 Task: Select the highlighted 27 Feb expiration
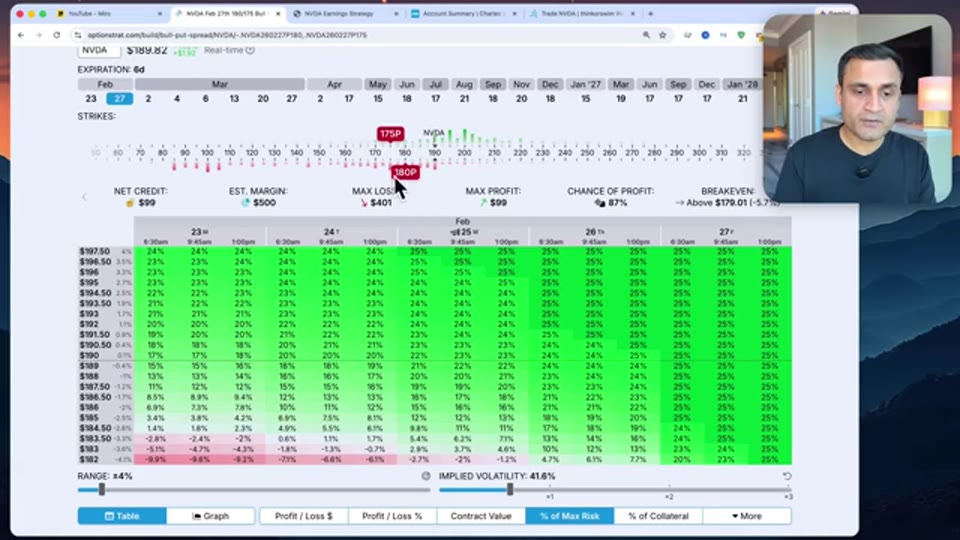[119, 99]
